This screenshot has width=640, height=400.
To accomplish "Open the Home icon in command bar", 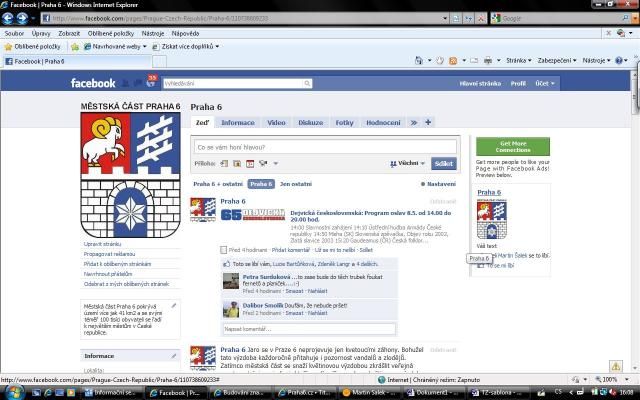I will [x=418, y=60].
